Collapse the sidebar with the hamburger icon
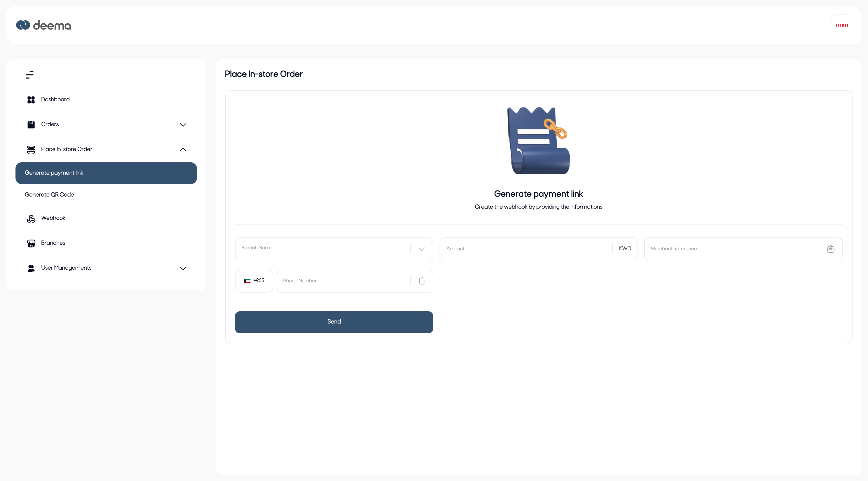 pos(30,74)
